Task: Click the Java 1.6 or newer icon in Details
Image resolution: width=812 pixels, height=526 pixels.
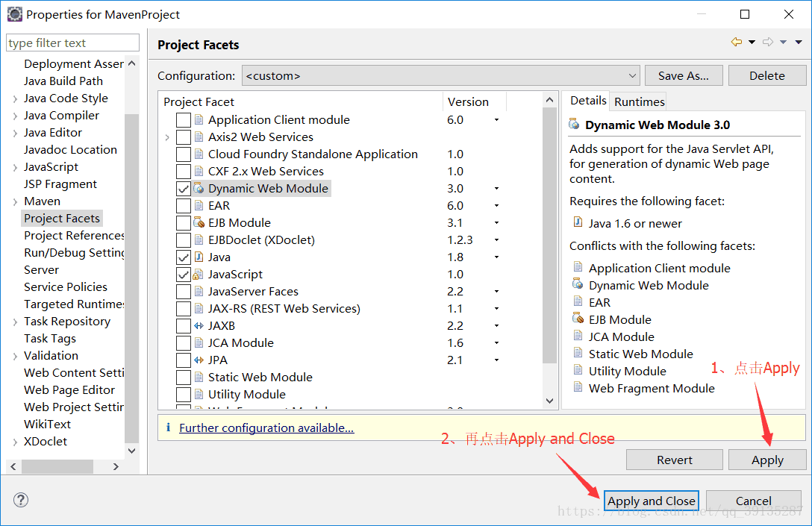Action: (x=578, y=222)
